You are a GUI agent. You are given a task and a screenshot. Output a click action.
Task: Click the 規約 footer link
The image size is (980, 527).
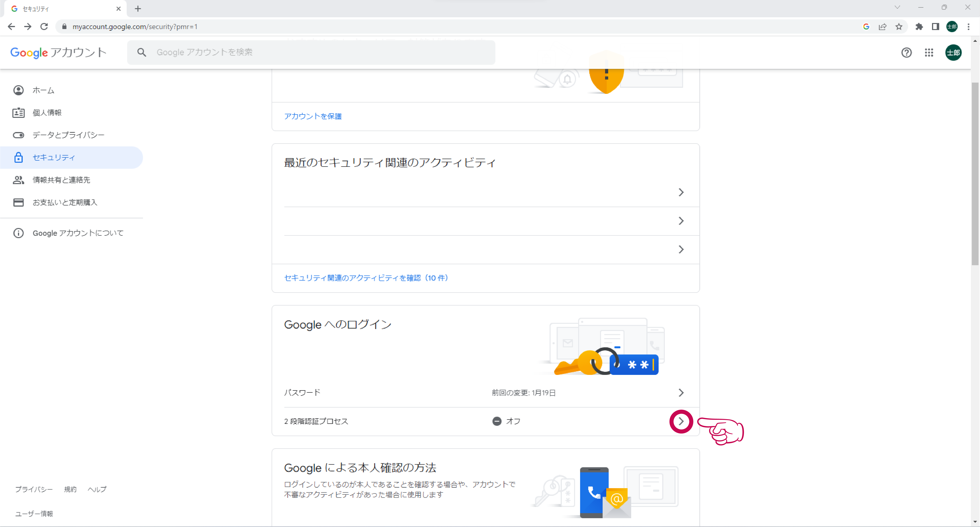point(70,489)
